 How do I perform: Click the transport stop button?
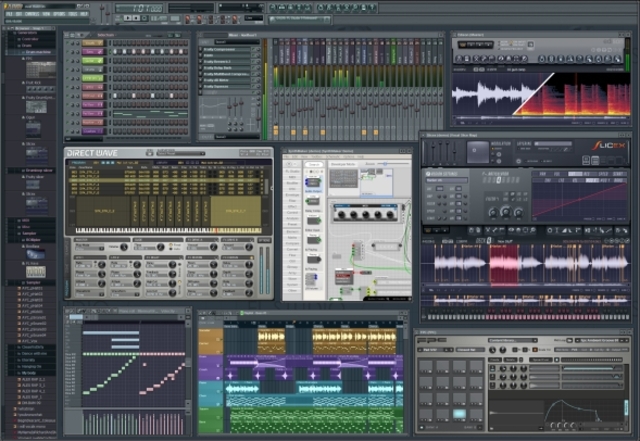136,18
